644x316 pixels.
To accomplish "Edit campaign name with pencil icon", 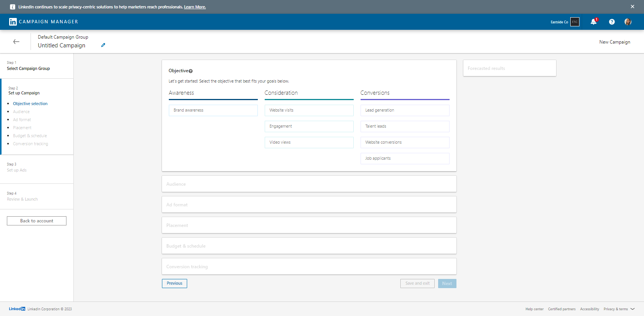I will [103, 45].
